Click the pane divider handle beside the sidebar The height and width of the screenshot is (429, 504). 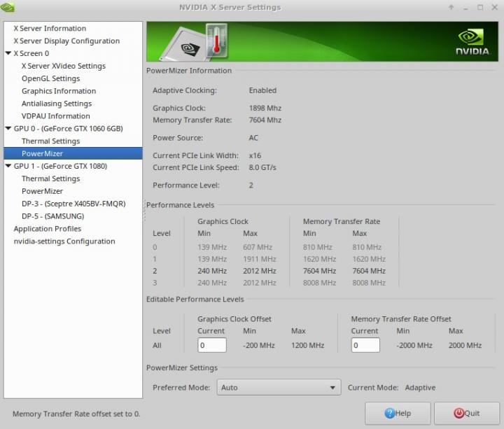point(144,211)
